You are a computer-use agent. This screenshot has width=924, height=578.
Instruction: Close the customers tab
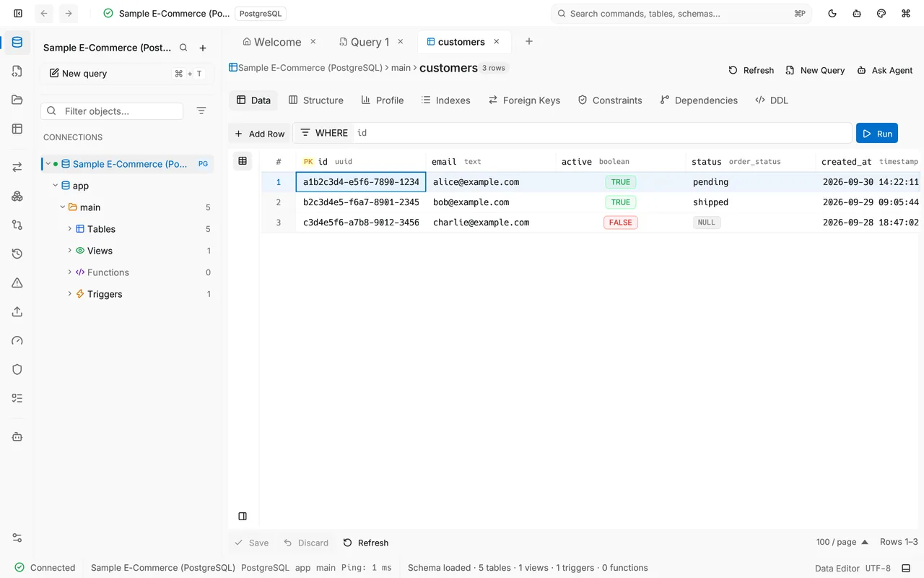(496, 42)
